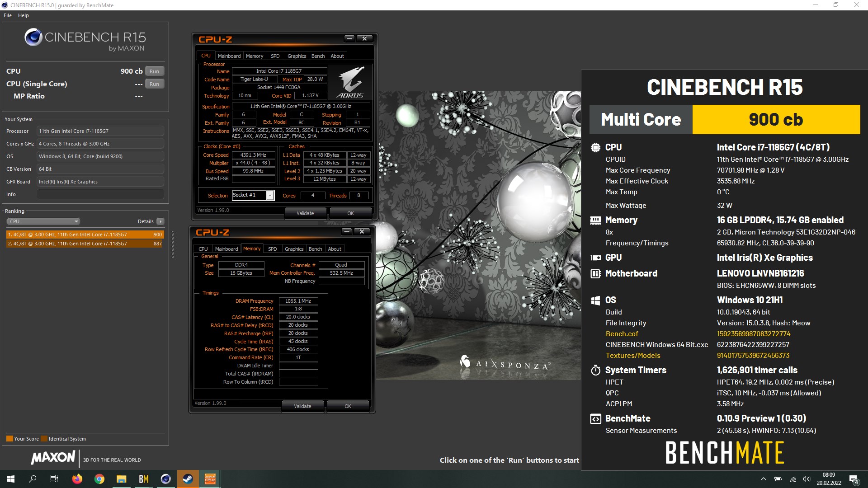
Task: Click the MAXON logo at bottom left
Action: coord(53,458)
